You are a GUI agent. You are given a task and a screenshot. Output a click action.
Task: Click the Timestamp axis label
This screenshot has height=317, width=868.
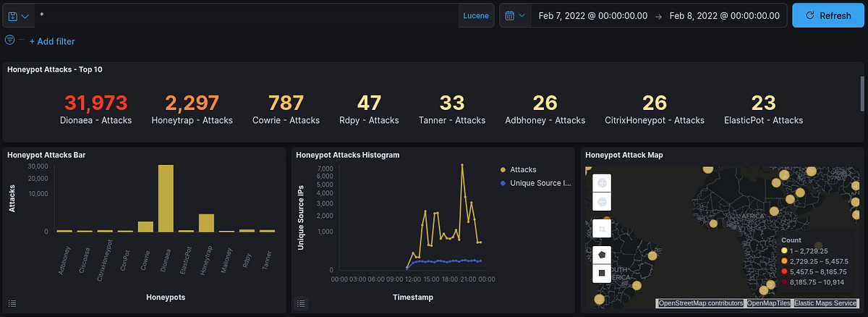pos(412,297)
